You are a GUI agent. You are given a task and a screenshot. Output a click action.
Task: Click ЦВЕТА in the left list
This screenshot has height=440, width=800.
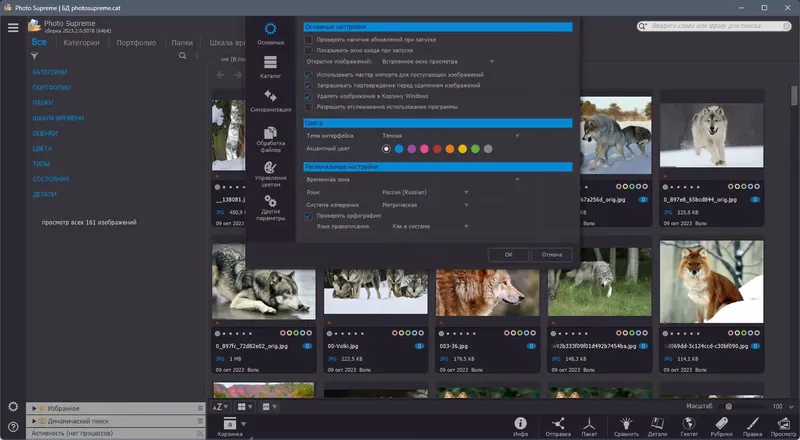coord(42,149)
